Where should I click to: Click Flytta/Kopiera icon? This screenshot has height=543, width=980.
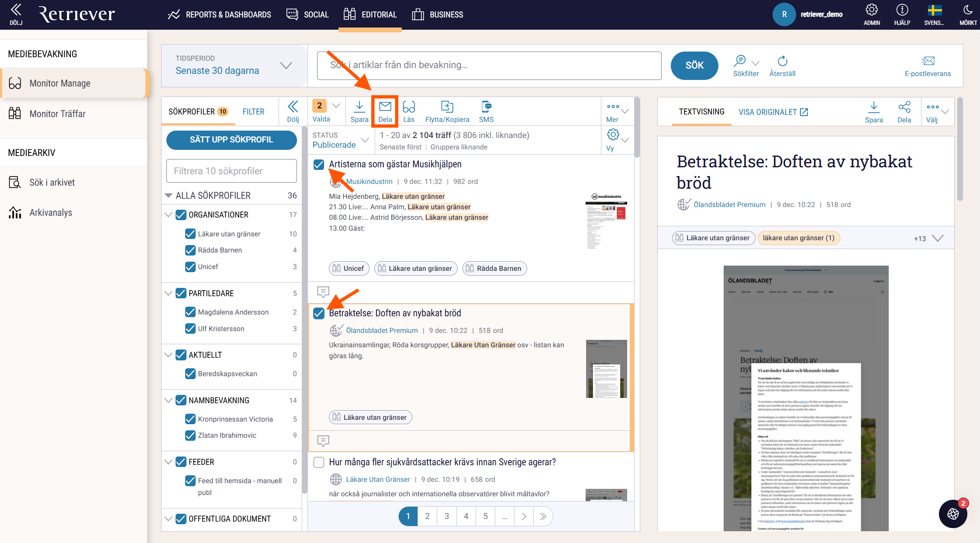(x=447, y=111)
